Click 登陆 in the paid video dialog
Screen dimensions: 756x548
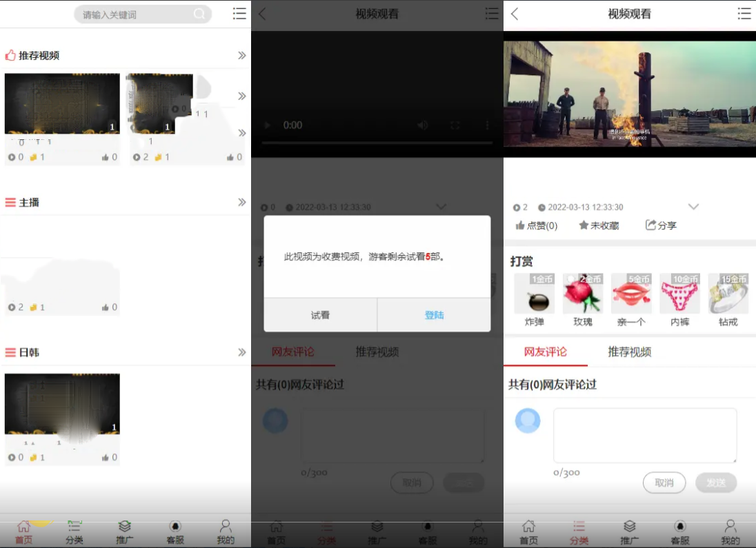pyautogui.click(x=434, y=315)
